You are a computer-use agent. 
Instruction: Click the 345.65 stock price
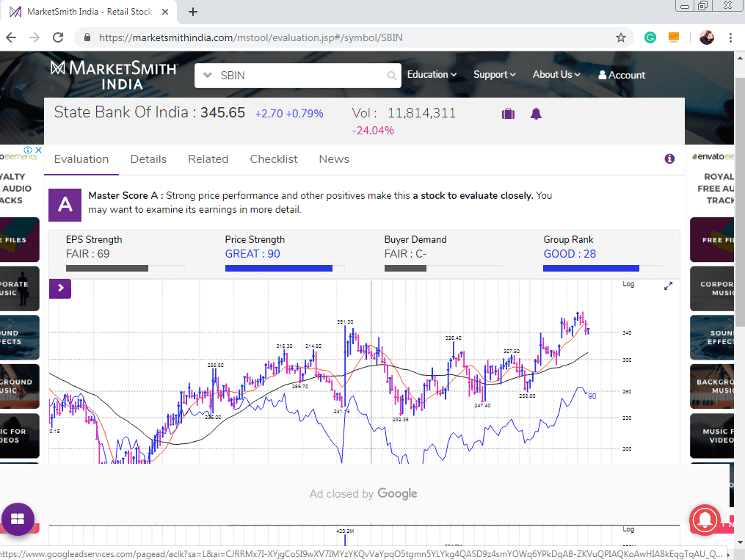click(x=222, y=112)
